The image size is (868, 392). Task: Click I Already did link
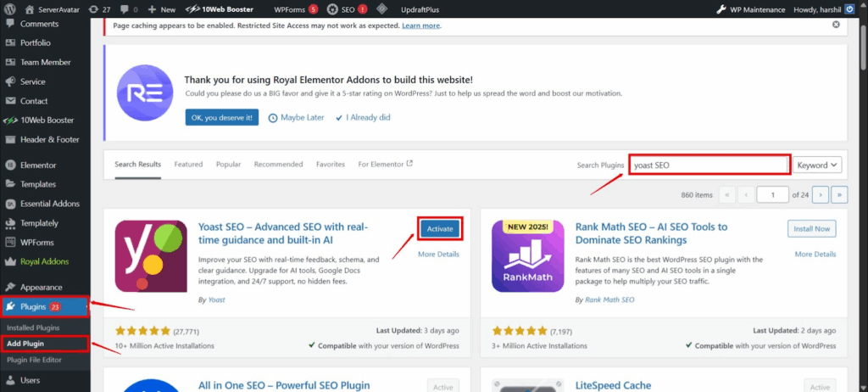363,118
